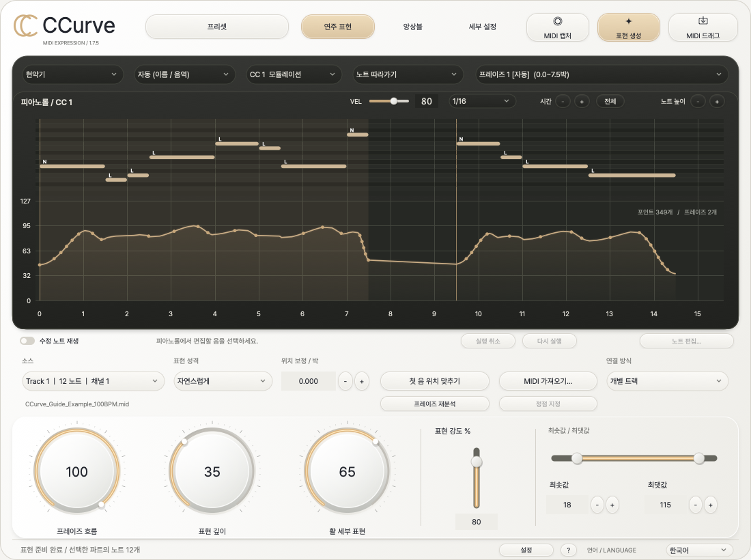Open the CC 1 모듈레이션 dropdown
The image size is (751, 560).
(293, 74)
